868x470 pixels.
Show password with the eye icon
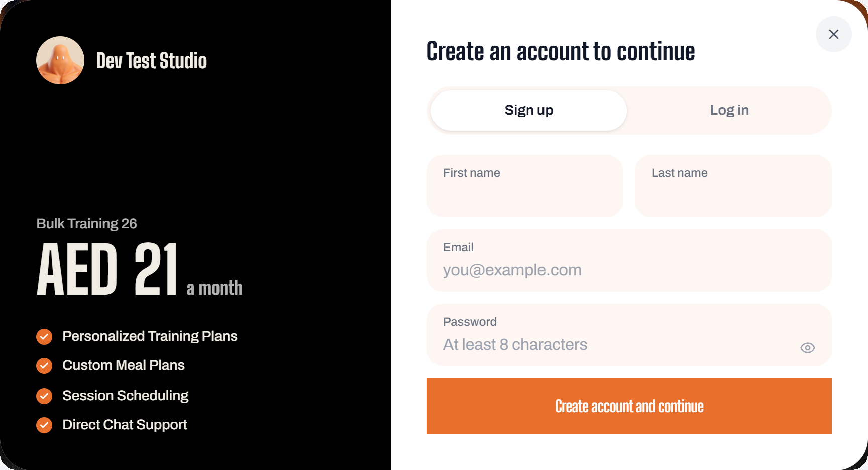(x=807, y=348)
